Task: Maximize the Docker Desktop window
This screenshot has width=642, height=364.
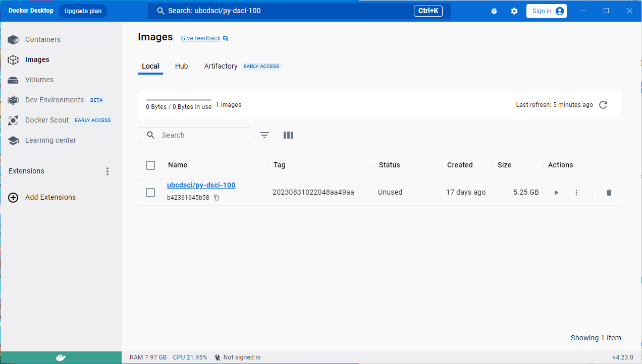Action: pyautogui.click(x=606, y=11)
